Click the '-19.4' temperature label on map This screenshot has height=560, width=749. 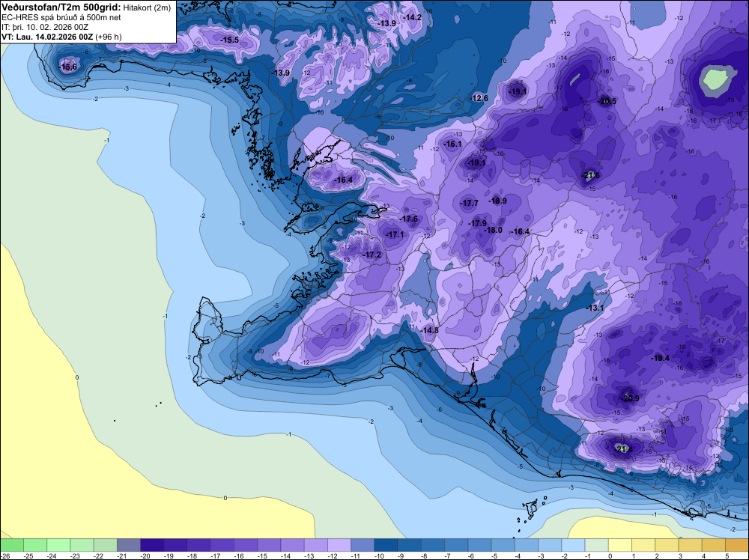661,358
